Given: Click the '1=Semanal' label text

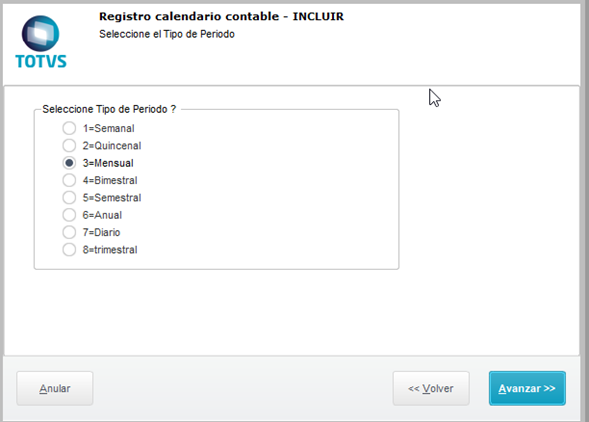Looking at the screenshot, I should click(x=109, y=128).
